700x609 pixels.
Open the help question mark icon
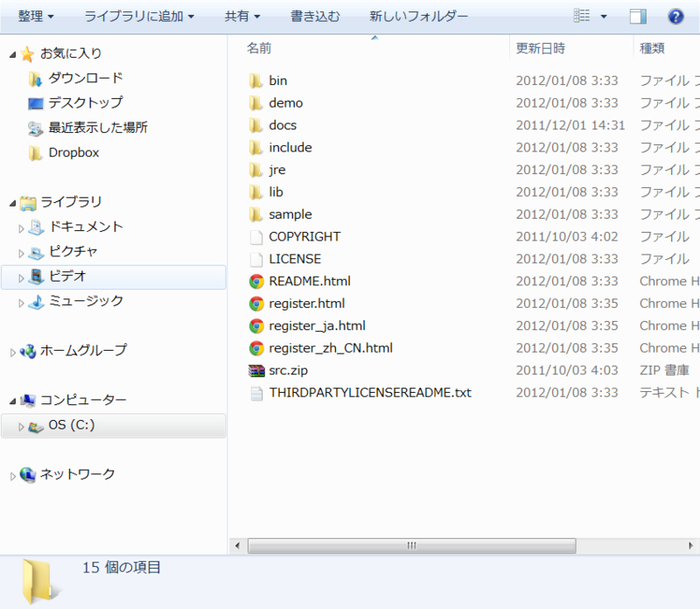[x=675, y=17]
